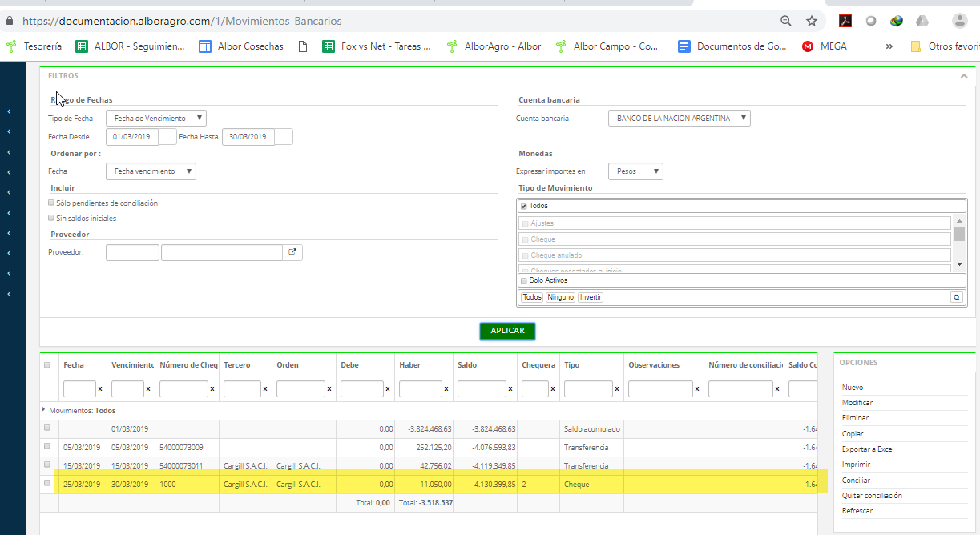This screenshot has width=980, height=535.
Task: Open the Fox vs Net - Tareas bookmark
Action: (x=377, y=46)
